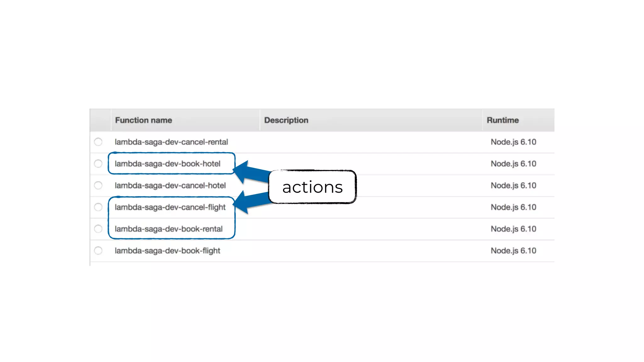This screenshot has width=644, height=362.
Task: Open the lambda-saga-dev-cancel-hotel function
Action: pyautogui.click(x=170, y=185)
